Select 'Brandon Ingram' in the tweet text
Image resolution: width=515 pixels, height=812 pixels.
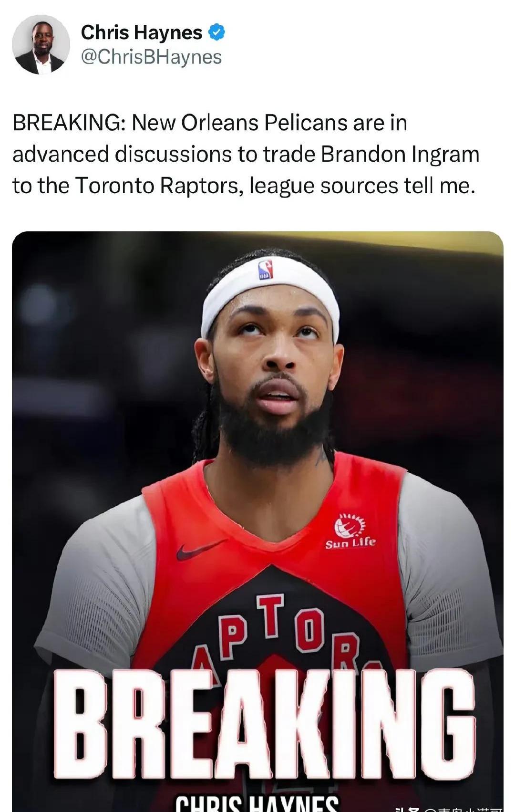pos(400,154)
